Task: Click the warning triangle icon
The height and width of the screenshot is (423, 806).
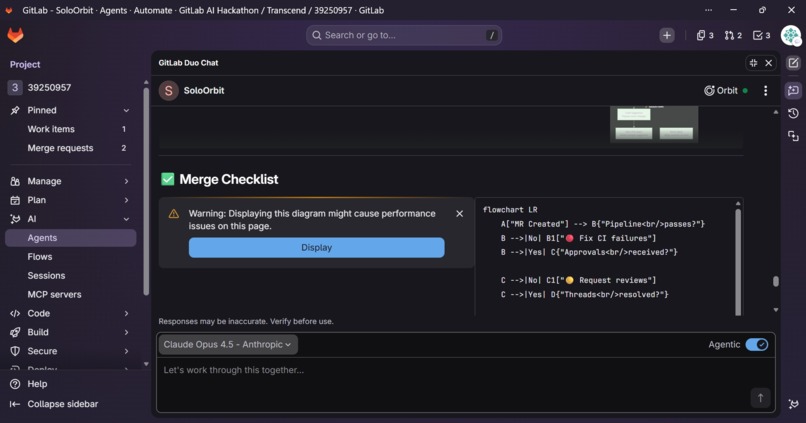Action: [x=174, y=214]
